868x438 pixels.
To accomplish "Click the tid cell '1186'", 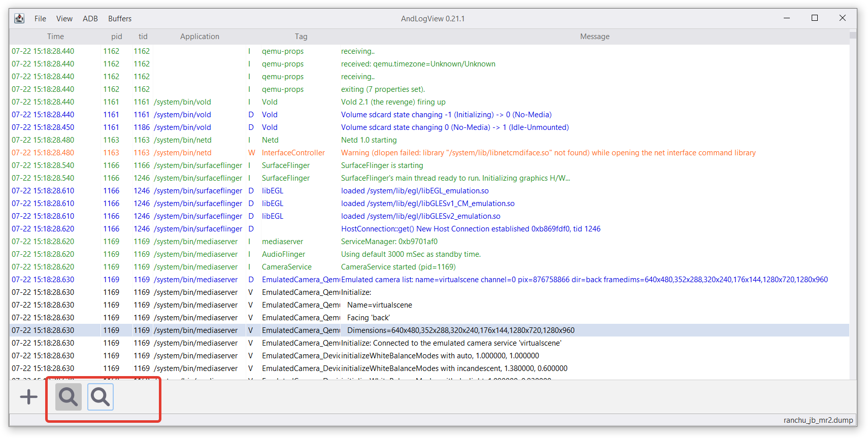I will 142,127.
